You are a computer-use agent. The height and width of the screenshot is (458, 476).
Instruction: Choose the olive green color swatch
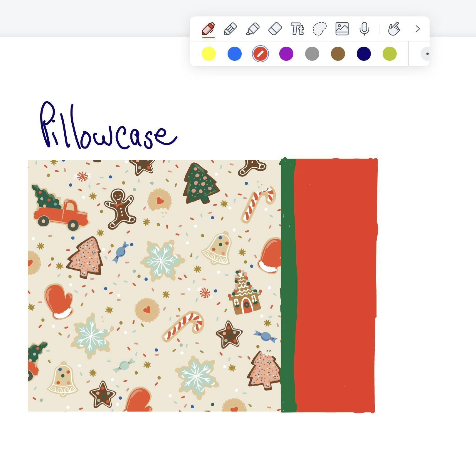tap(390, 54)
